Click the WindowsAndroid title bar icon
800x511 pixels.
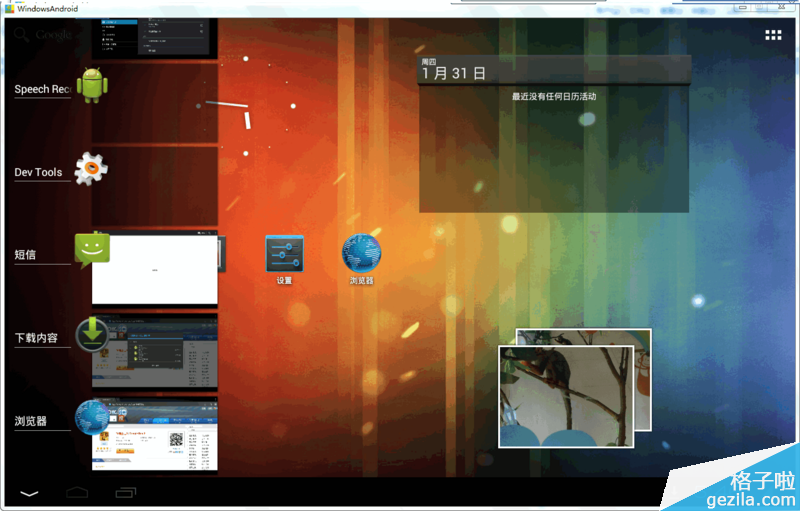9,8
